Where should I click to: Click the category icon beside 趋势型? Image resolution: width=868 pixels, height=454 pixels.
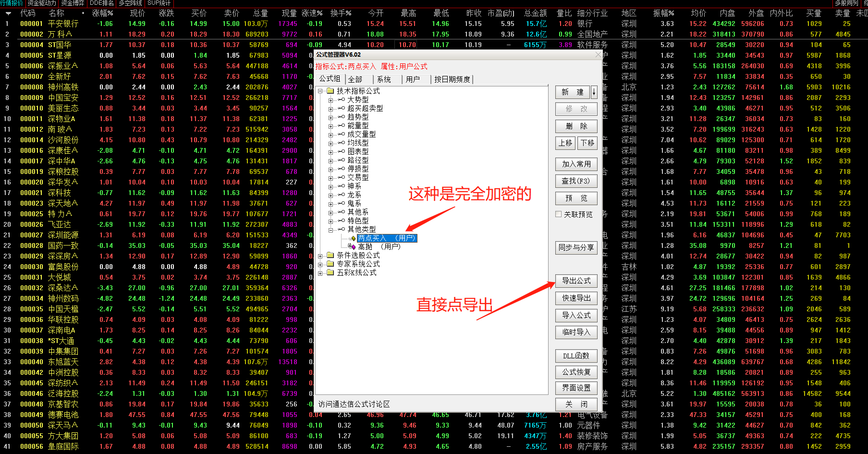pyautogui.click(x=341, y=117)
